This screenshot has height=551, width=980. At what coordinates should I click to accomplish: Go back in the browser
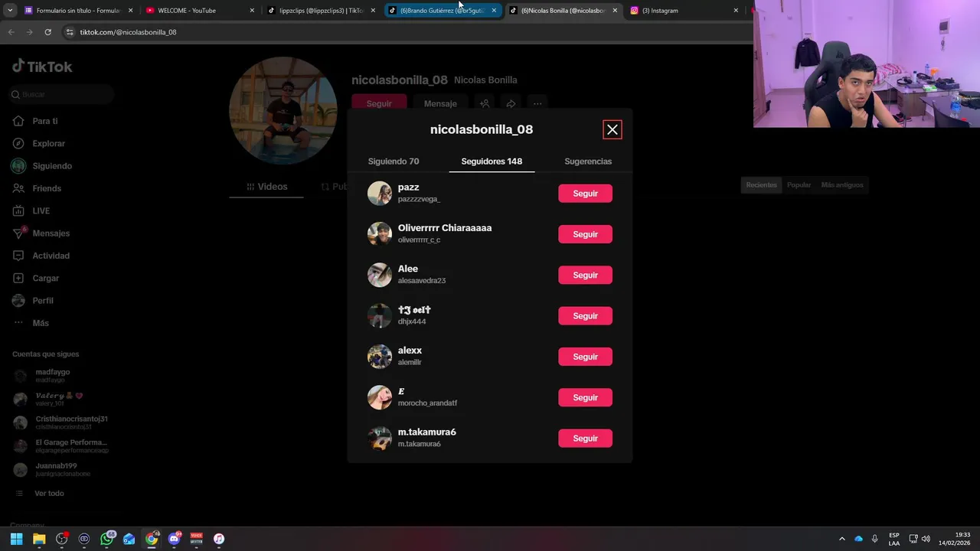[x=11, y=32]
